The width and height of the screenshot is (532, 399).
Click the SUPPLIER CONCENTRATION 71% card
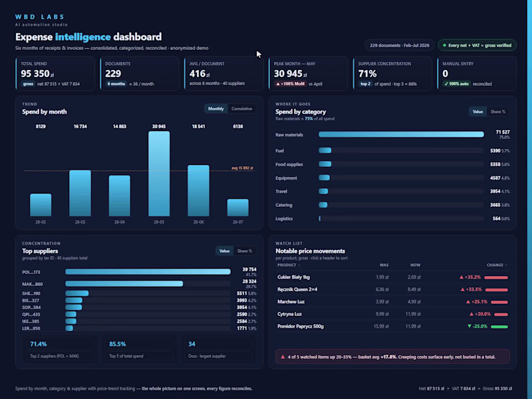tap(392, 74)
